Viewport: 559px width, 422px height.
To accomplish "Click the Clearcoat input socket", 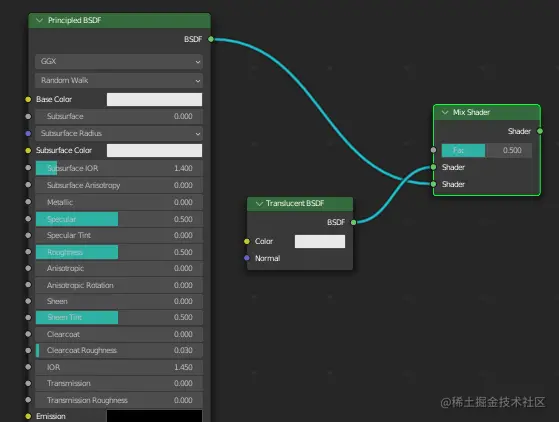I will (28, 334).
